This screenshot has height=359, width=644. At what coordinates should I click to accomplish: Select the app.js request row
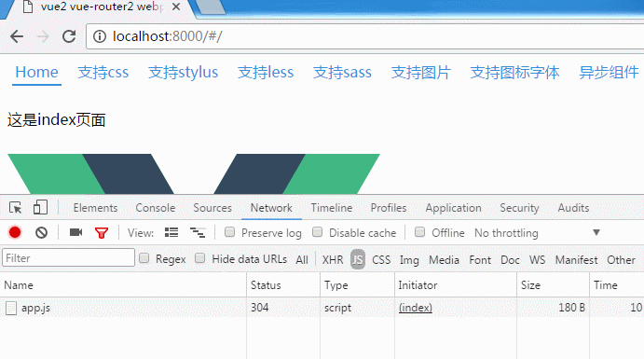(x=322, y=308)
